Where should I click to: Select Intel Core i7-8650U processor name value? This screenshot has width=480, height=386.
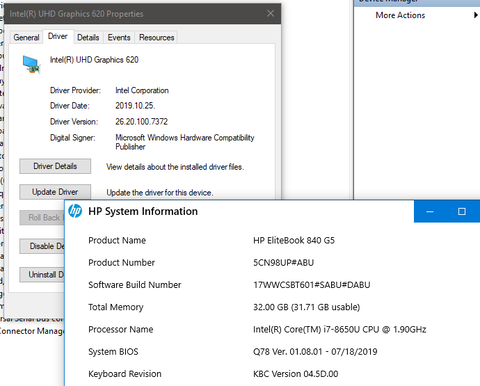[339, 329]
